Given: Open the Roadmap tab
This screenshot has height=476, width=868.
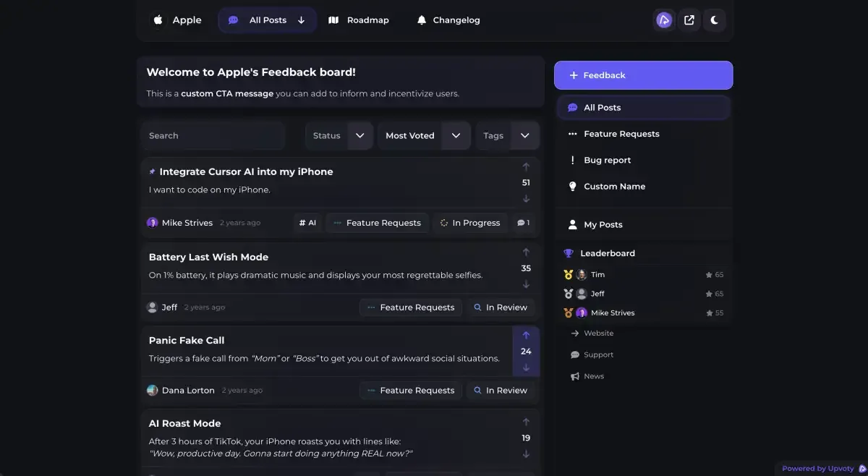Looking at the screenshot, I should click(x=359, y=20).
